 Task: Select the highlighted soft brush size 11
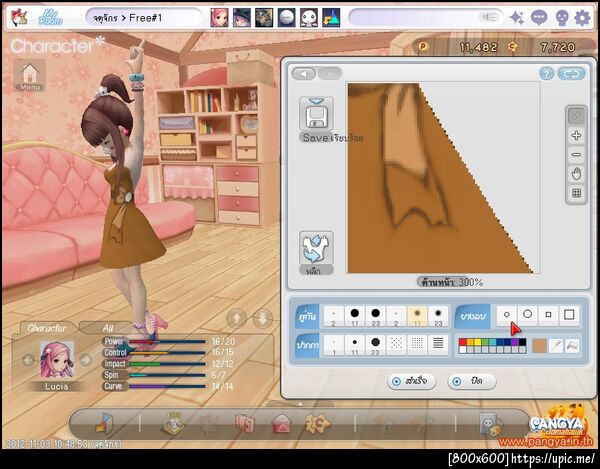[417, 316]
